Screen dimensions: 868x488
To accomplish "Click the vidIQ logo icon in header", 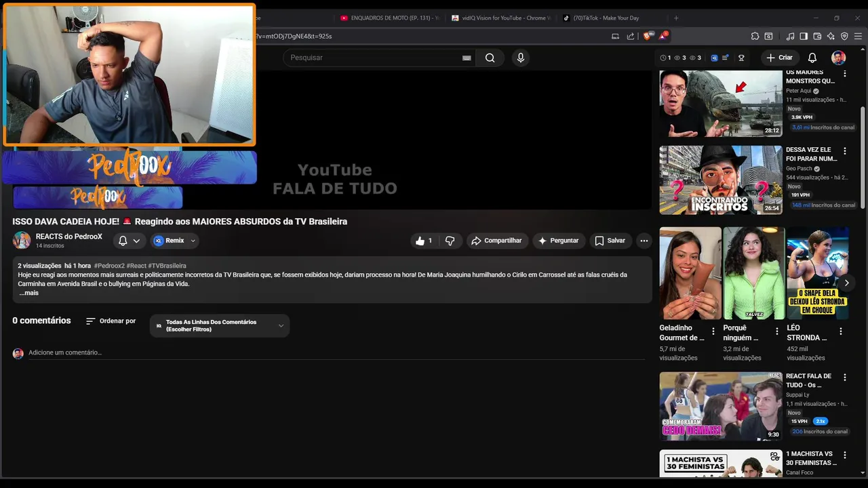I will coord(714,58).
